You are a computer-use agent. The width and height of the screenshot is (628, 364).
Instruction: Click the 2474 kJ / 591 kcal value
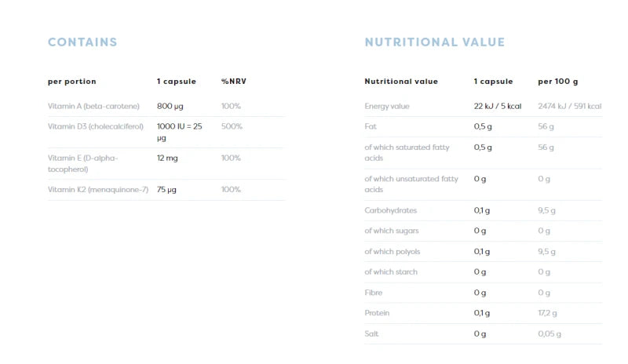pyautogui.click(x=570, y=106)
